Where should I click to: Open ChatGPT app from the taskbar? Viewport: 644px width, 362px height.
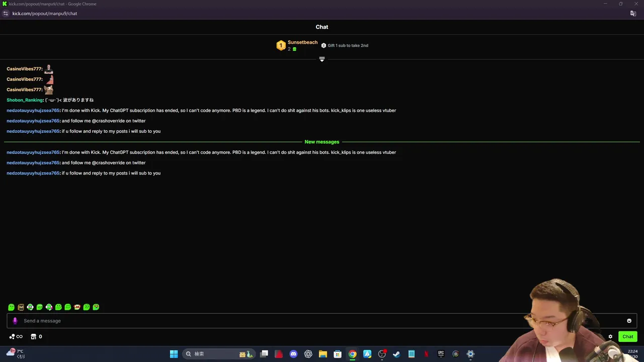[308, 354]
